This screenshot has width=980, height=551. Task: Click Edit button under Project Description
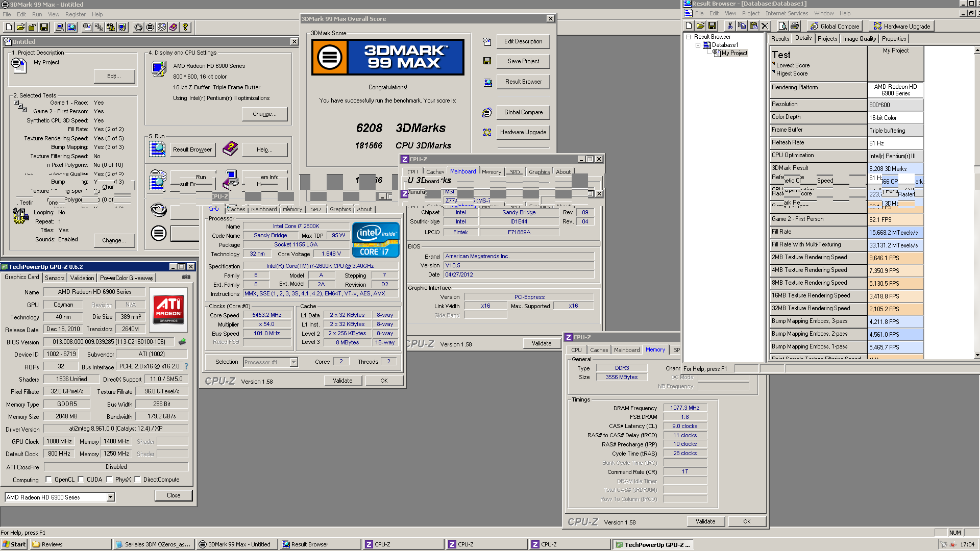tap(114, 77)
